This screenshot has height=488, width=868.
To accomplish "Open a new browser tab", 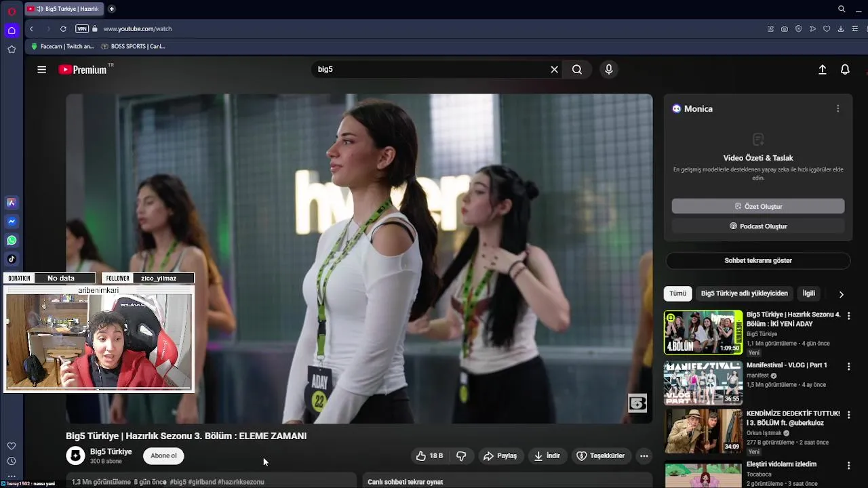I will click(111, 9).
